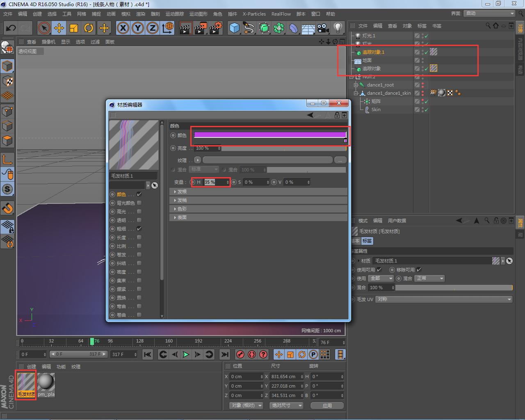
Task: Click the camera object icon
Action: [323, 28]
